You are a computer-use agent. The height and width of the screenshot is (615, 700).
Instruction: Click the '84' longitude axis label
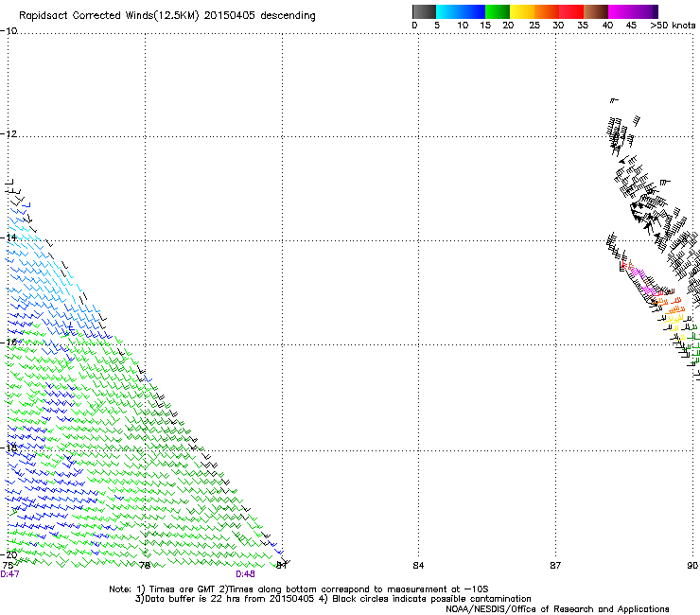(418, 566)
